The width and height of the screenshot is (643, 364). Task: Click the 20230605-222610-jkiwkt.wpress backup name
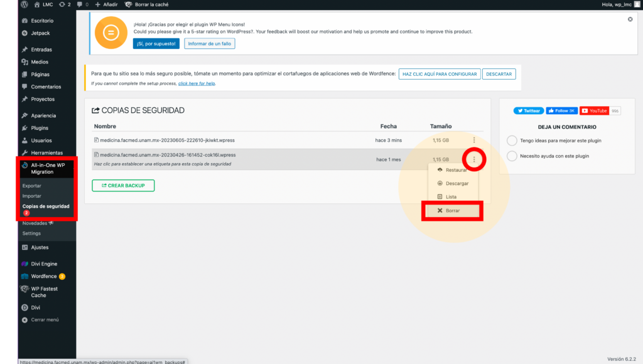[167, 140]
